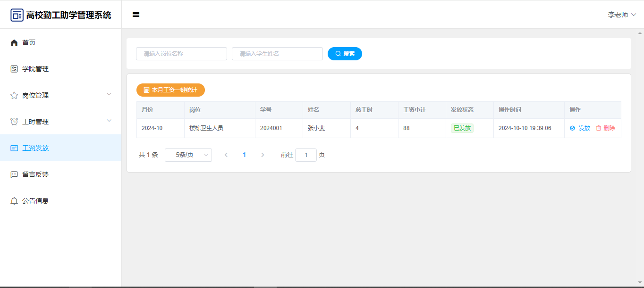The width and height of the screenshot is (644, 288).
Task: Click the system logo icon
Action: (17, 15)
